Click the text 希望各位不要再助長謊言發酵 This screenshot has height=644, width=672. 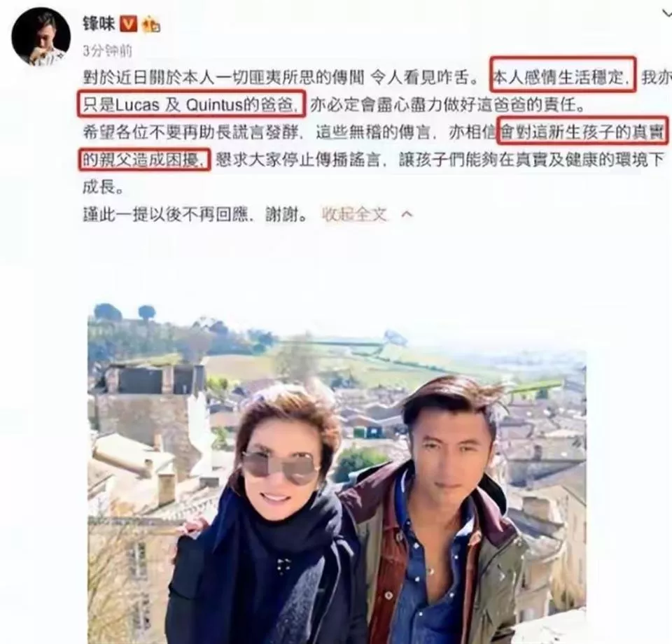pos(190,132)
